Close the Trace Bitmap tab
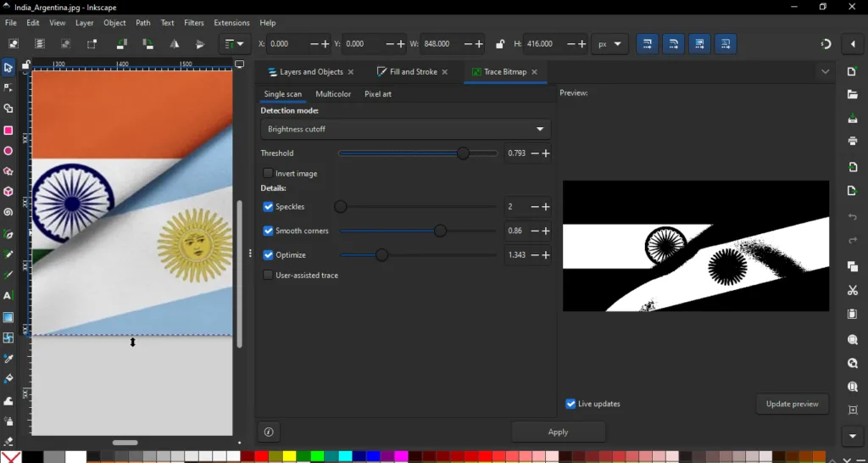The height and width of the screenshot is (463, 868). (534, 72)
